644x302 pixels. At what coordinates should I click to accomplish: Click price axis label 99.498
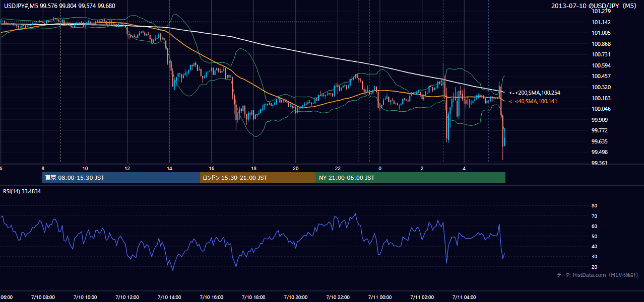pyautogui.click(x=601, y=152)
